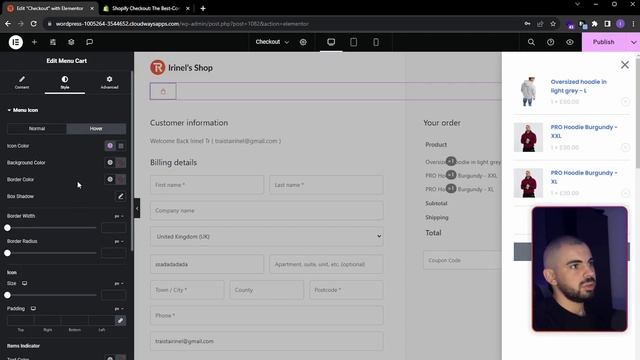Click the menu cart icon widget
The width and height of the screenshot is (640, 360).
[x=163, y=91]
